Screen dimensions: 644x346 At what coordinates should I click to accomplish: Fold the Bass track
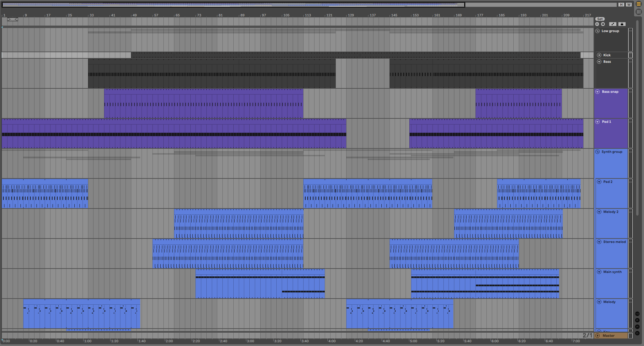[x=599, y=62]
